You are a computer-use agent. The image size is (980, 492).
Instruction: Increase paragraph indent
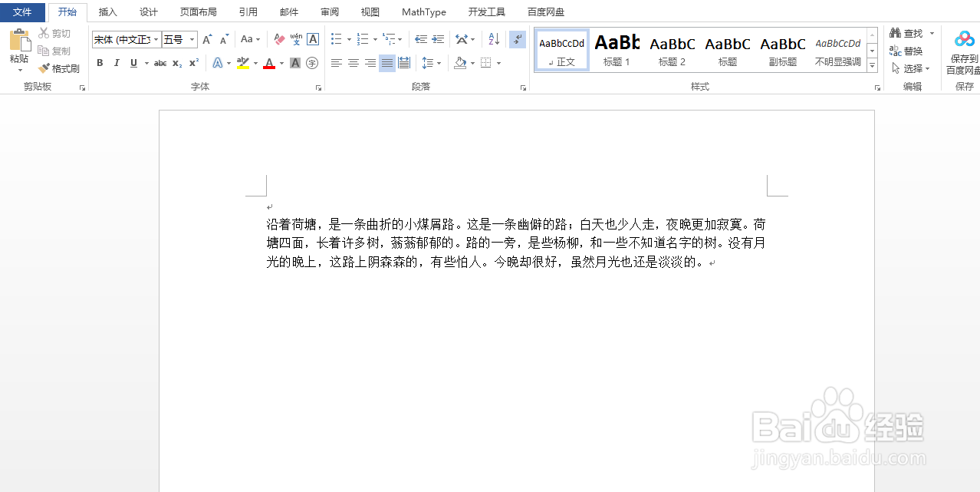tap(438, 39)
